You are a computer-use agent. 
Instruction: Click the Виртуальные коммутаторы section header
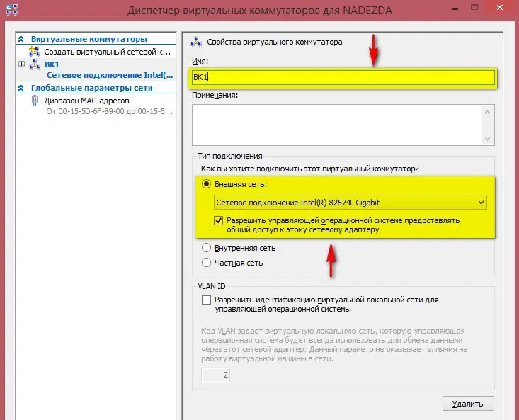tap(89, 39)
